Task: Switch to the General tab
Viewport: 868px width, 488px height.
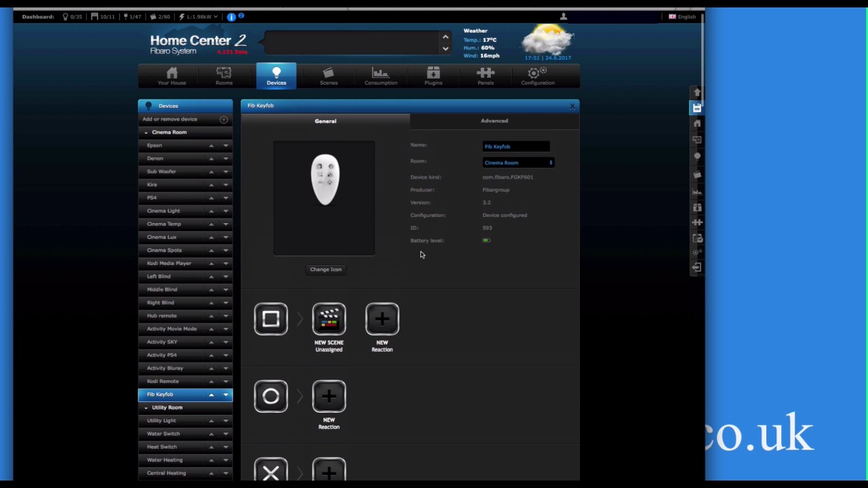Action: [x=325, y=121]
